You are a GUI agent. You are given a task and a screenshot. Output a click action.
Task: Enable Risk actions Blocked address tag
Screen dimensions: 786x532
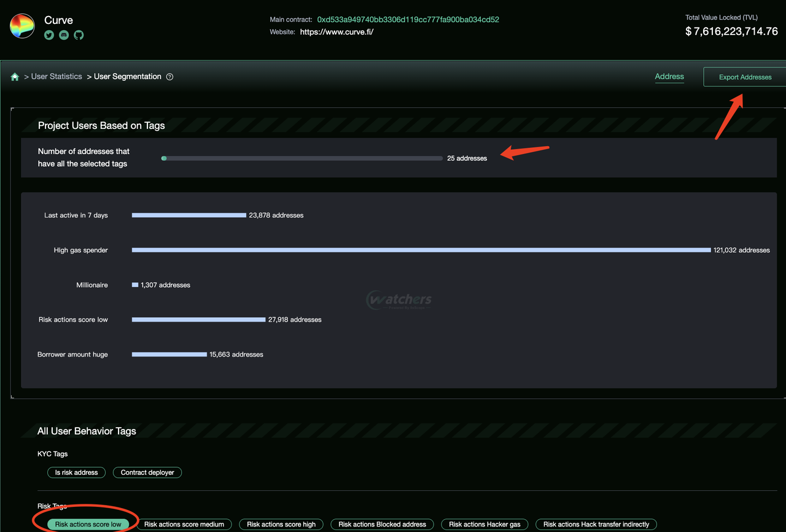383,525
